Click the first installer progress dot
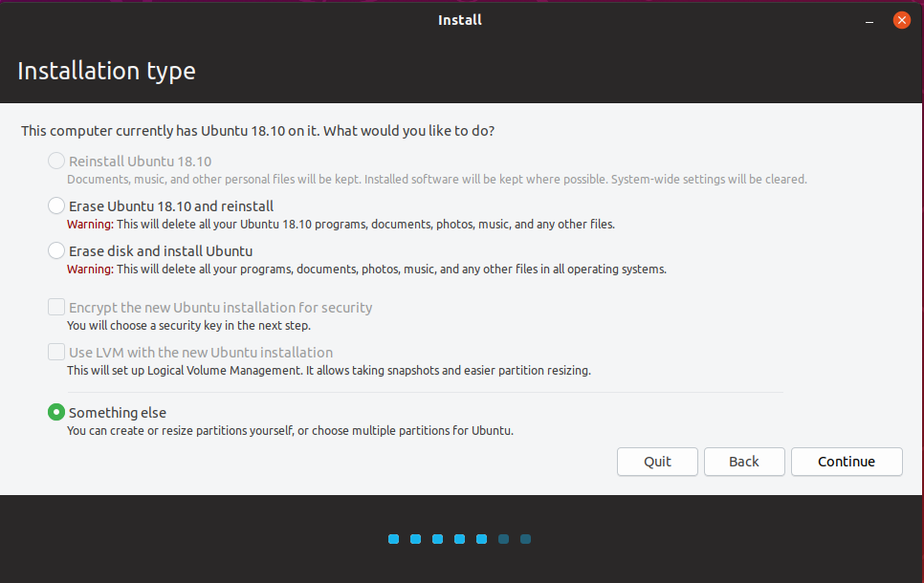This screenshot has height=583, width=924. pyautogui.click(x=394, y=539)
